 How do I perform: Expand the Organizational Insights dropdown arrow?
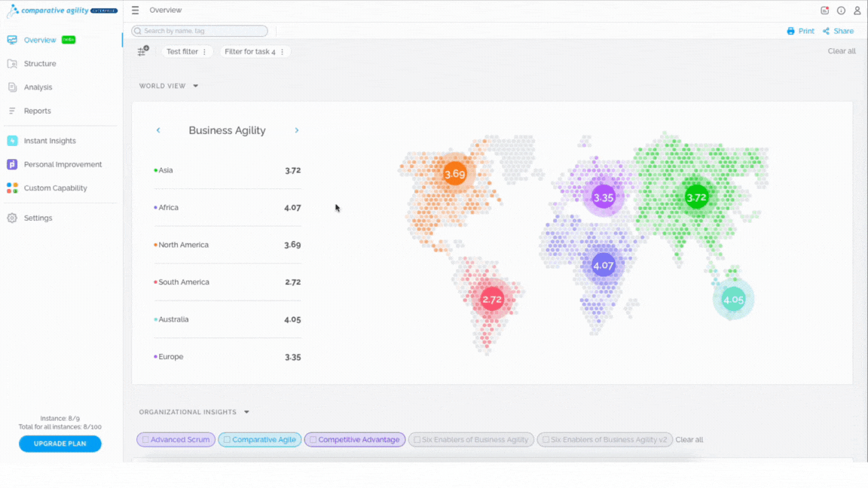point(247,412)
